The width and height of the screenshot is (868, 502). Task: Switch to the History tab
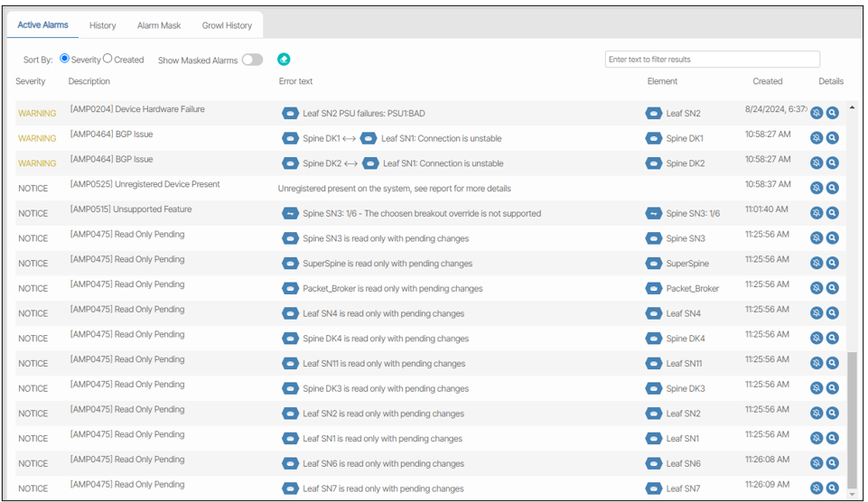(103, 25)
